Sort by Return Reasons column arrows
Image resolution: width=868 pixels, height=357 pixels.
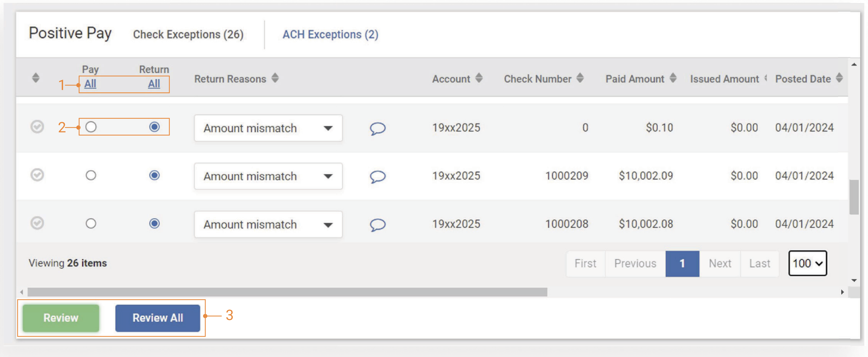coord(275,78)
